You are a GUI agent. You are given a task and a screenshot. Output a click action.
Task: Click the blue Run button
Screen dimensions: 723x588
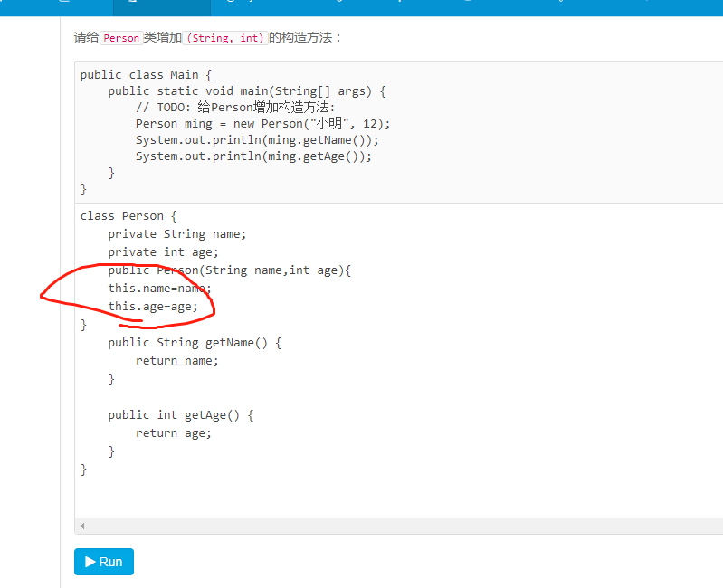click(x=104, y=562)
